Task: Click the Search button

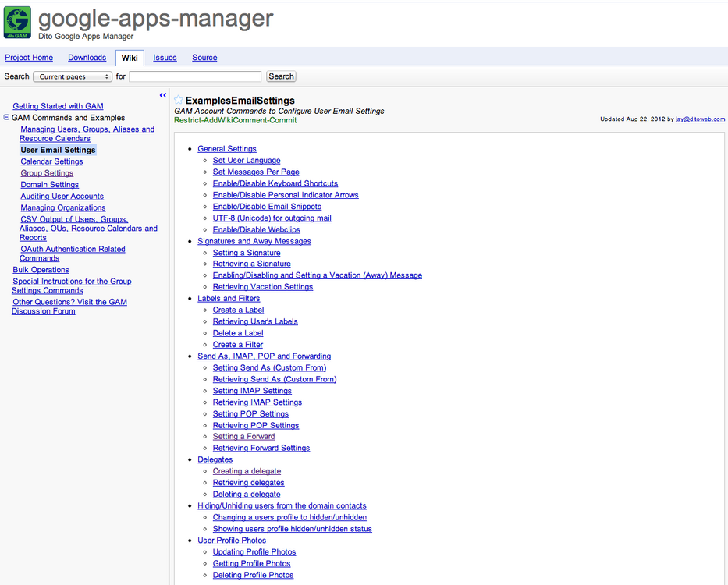Action: [281, 76]
